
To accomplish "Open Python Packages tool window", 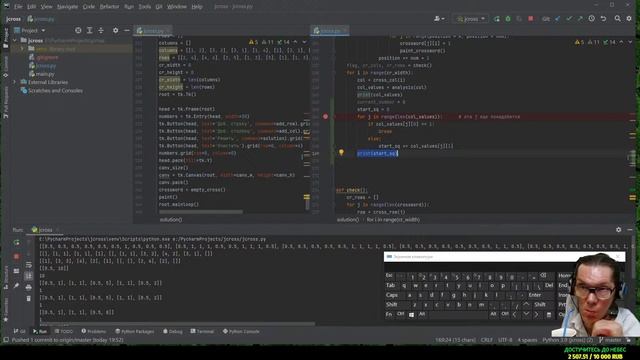I will click(x=135, y=331).
